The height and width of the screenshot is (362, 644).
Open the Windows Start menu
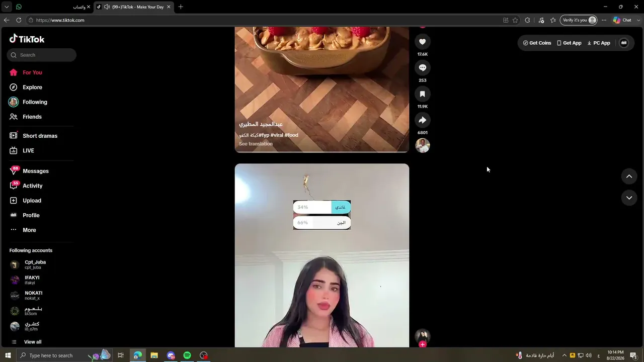8,355
